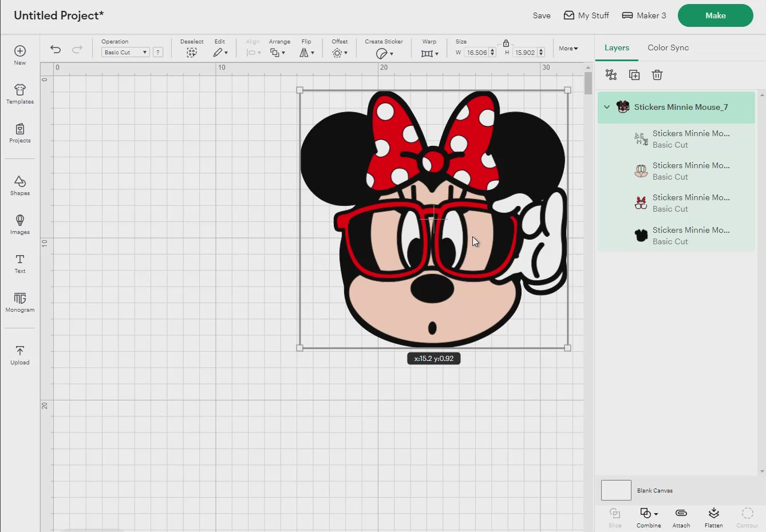Viewport: 766px width, 532px height.
Task: Open My Stuff
Action: [x=586, y=15]
